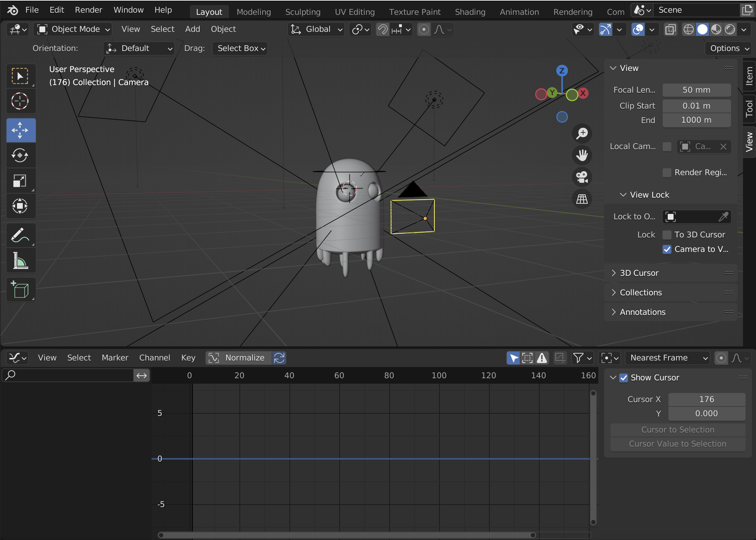
Task: Click the Normalize button
Action: (x=239, y=358)
